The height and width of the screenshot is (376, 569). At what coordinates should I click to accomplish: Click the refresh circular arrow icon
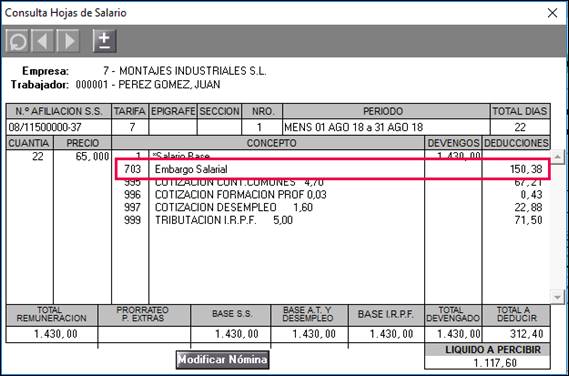tap(17, 41)
